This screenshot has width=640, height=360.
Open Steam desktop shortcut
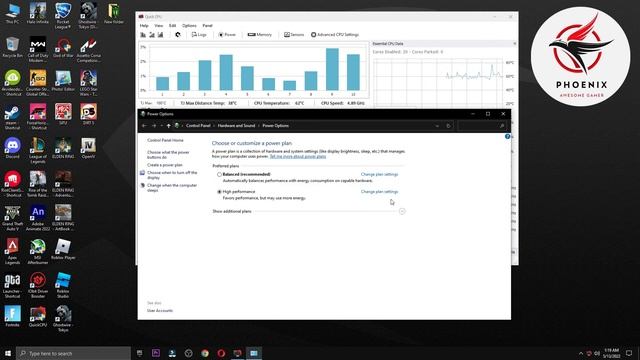pyautogui.click(x=12, y=118)
